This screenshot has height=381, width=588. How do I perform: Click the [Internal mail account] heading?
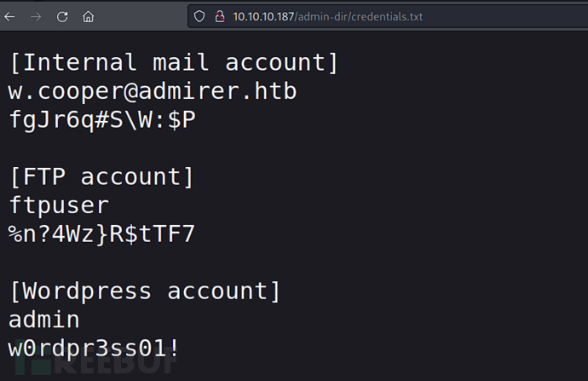click(174, 62)
